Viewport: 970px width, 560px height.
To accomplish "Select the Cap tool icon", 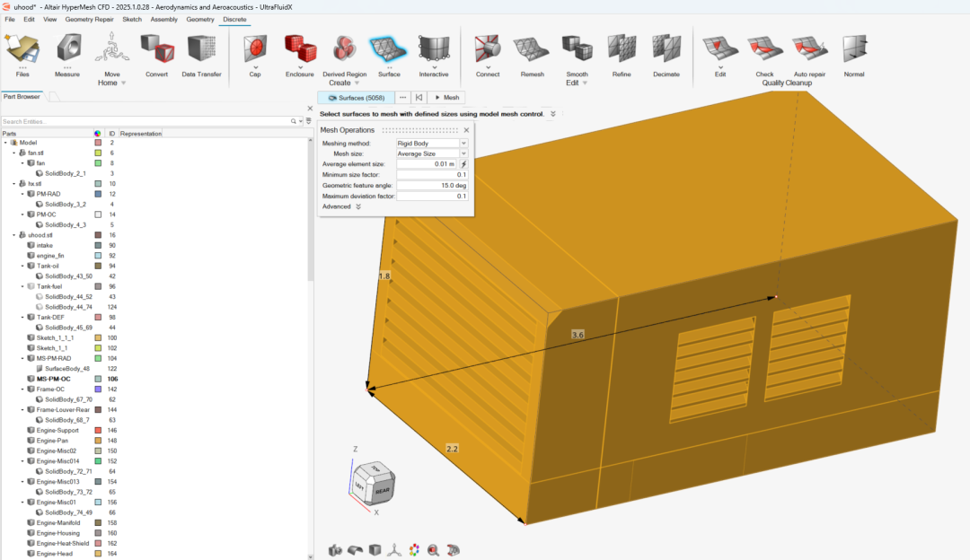I will (x=255, y=49).
